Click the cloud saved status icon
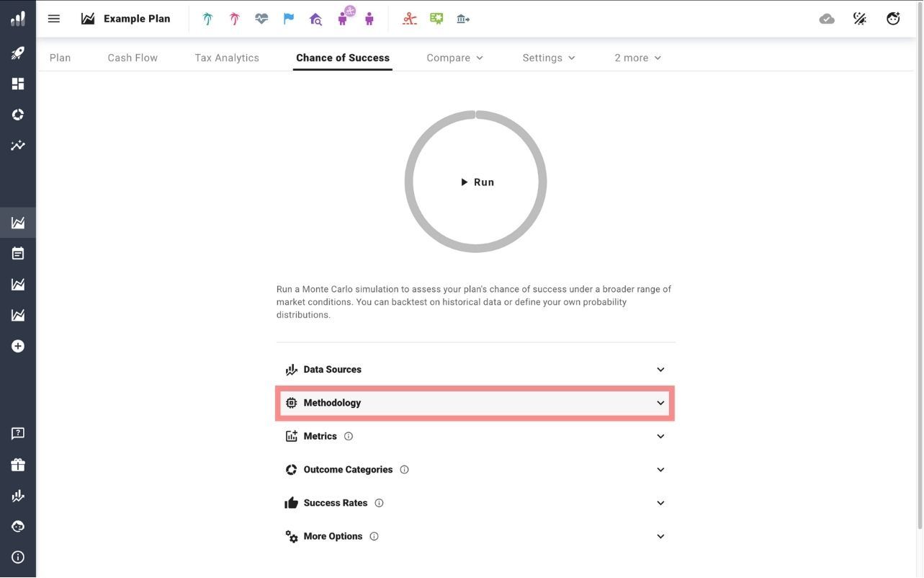 [827, 19]
